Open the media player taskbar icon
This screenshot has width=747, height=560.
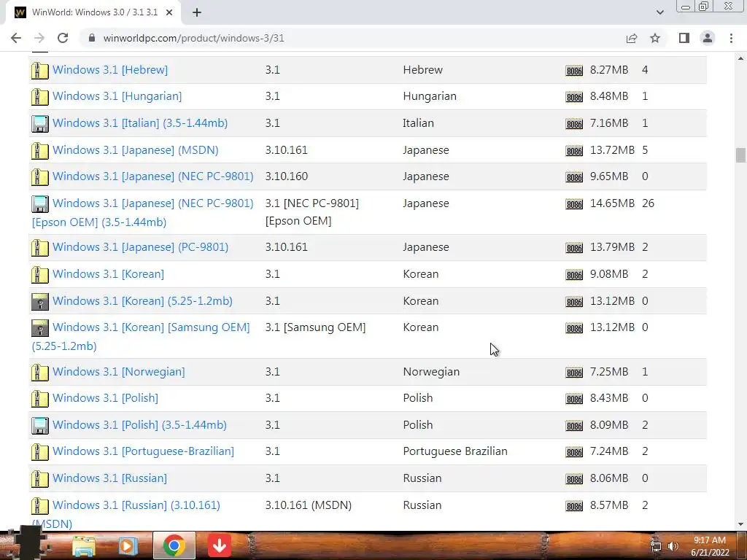coord(128,545)
